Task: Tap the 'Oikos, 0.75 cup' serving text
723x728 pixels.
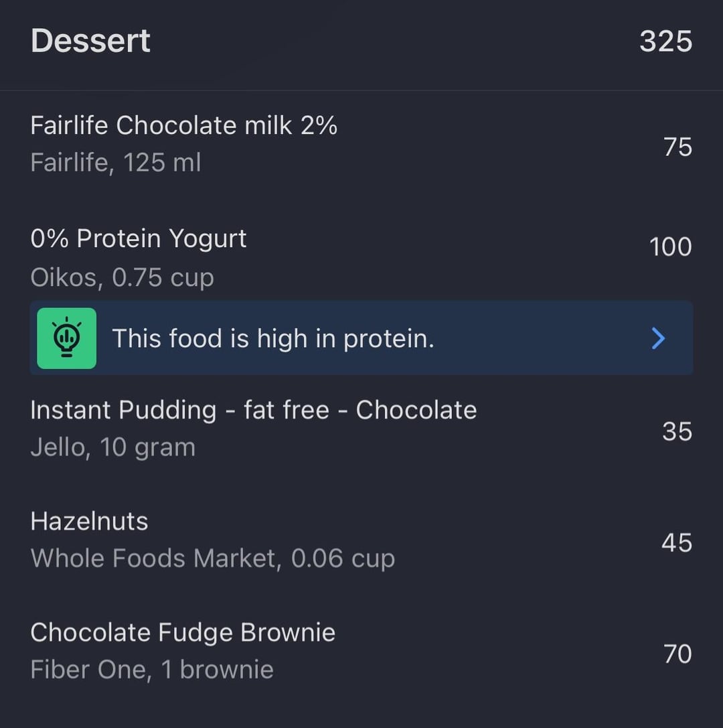Action: (122, 277)
